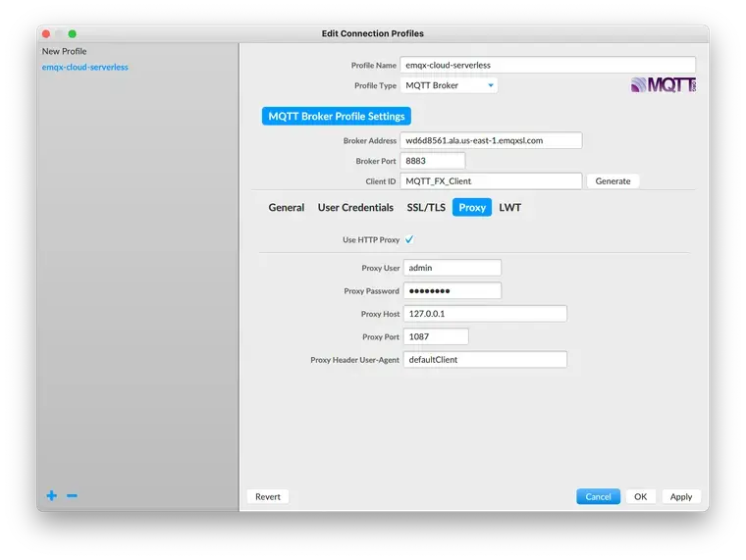Image resolution: width=746 pixels, height=560 pixels.
Task: Click the Proxy Port field
Action: [x=436, y=336]
